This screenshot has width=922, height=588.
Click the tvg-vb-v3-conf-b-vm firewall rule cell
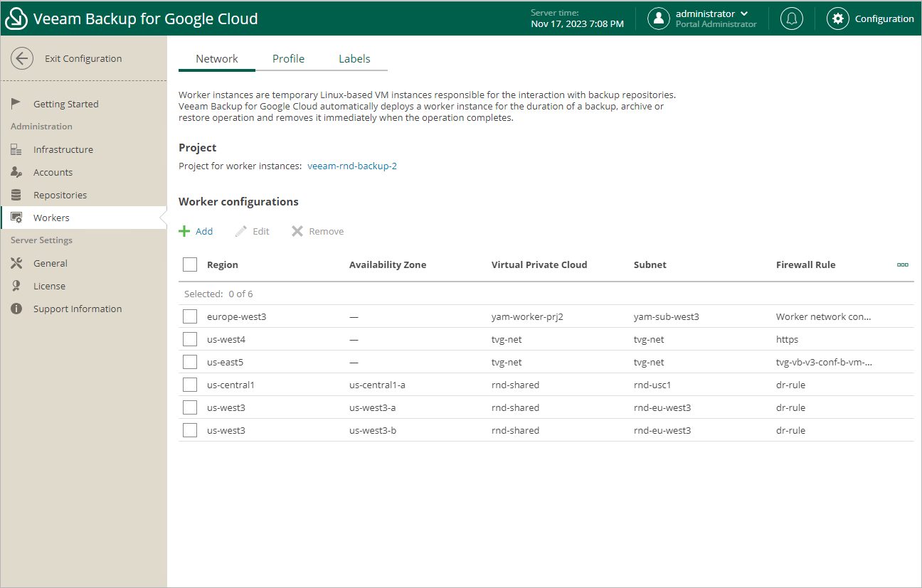coord(825,362)
